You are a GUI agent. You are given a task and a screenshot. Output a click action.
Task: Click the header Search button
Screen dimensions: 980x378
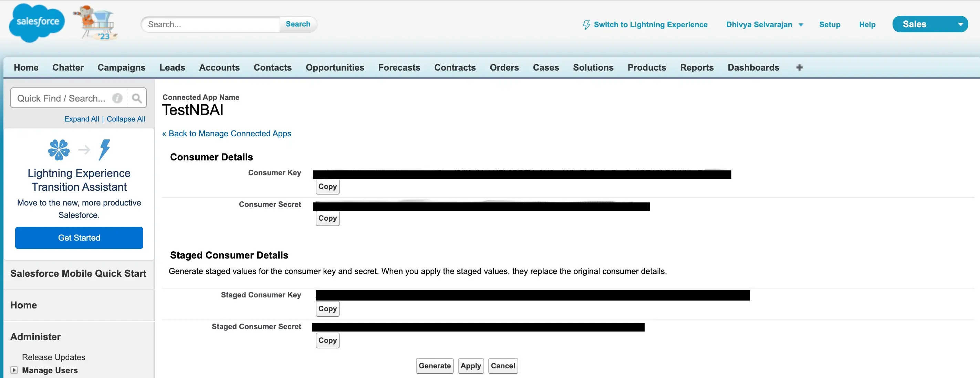298,24
